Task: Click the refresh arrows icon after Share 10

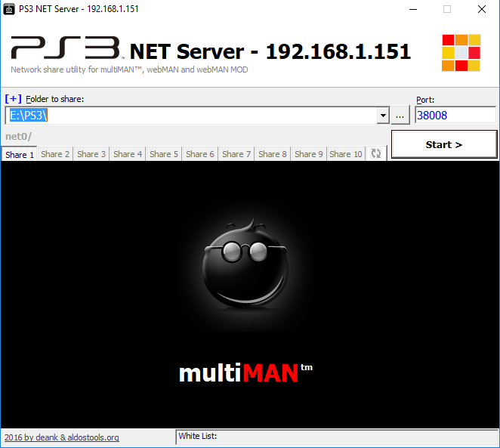Action: [x=376, y=153]
